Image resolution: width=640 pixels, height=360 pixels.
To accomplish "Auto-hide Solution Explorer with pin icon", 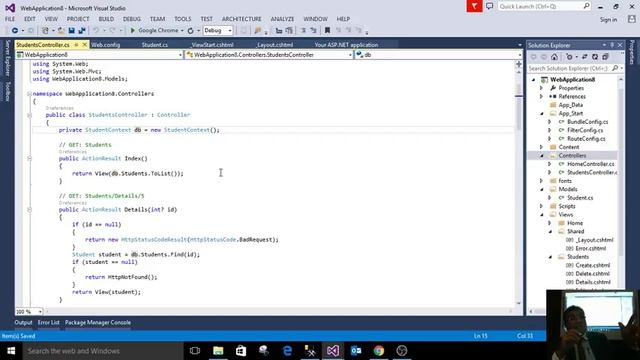I will pos(612,45).
